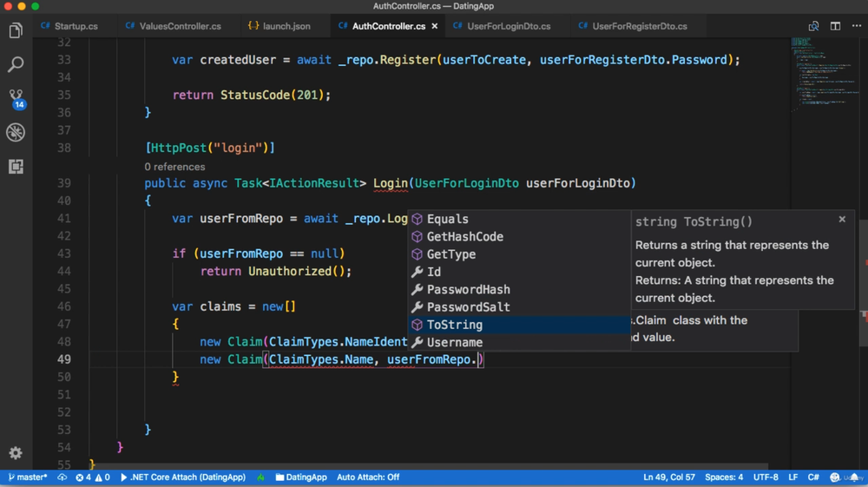868x487 pixels.
Task: Change LF end of line sequence
Action: tap(792, 477)
